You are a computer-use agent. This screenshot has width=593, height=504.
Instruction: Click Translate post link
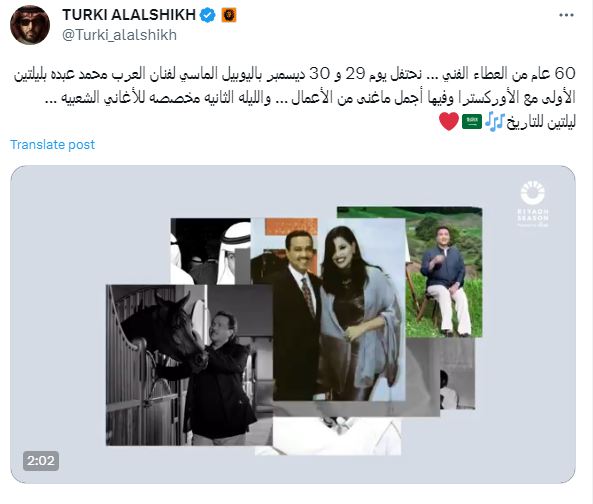tap(53, 145)
